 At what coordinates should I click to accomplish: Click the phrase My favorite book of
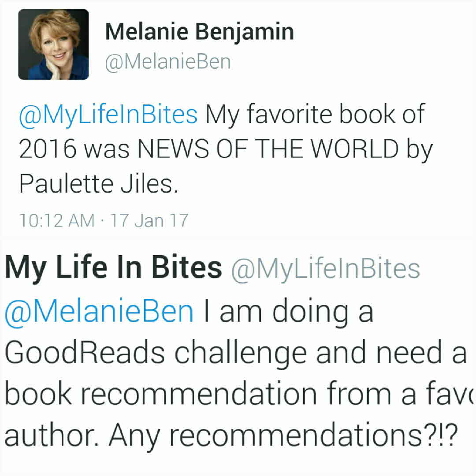pos(315,115)
